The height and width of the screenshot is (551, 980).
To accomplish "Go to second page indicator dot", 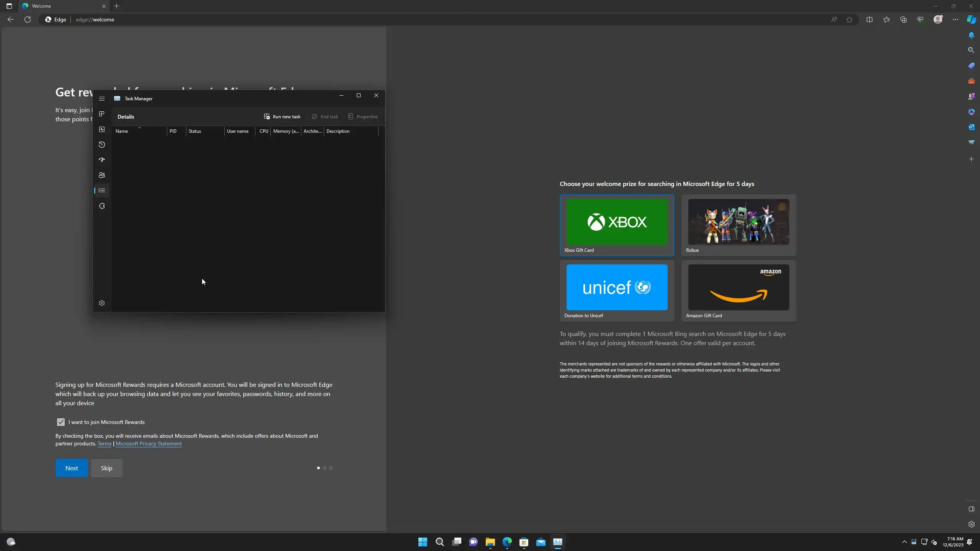I will 325,468.
